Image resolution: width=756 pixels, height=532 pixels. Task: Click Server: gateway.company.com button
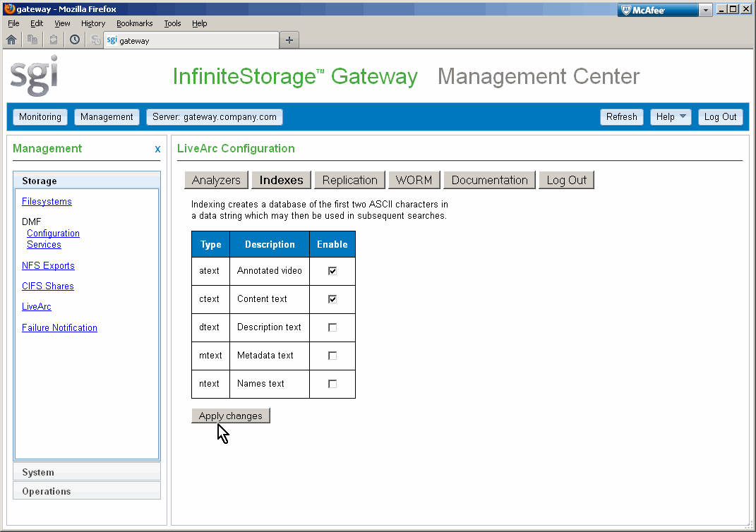[215, 116]
